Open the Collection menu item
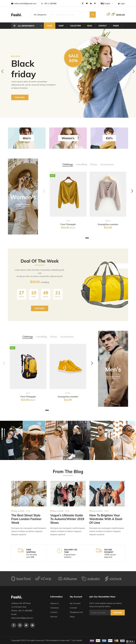136x644 pixels. (75, 26)
